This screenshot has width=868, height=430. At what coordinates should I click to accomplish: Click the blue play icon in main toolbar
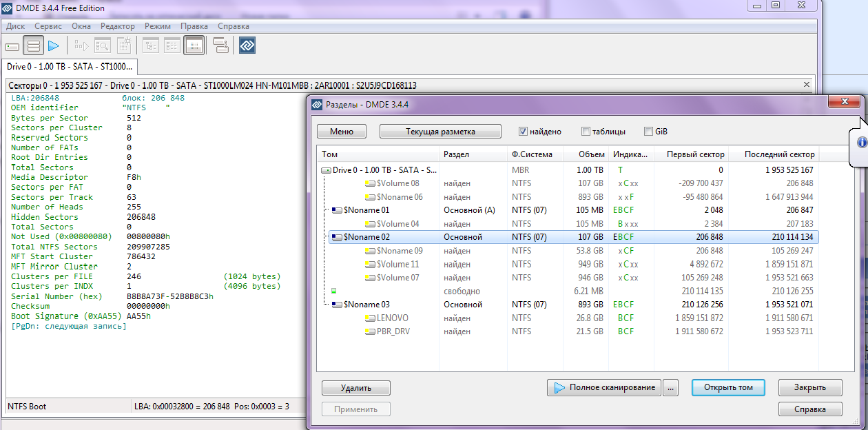tap(54, 46)
